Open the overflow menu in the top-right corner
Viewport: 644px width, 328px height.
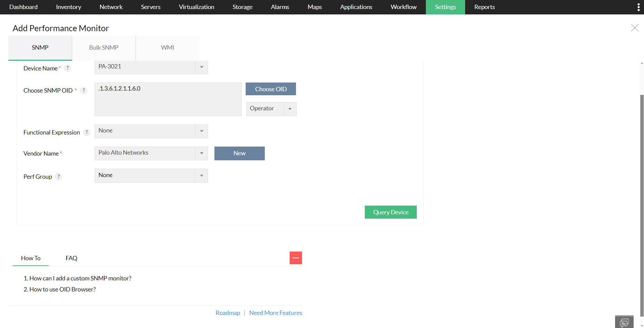click(x=638, y=7)
